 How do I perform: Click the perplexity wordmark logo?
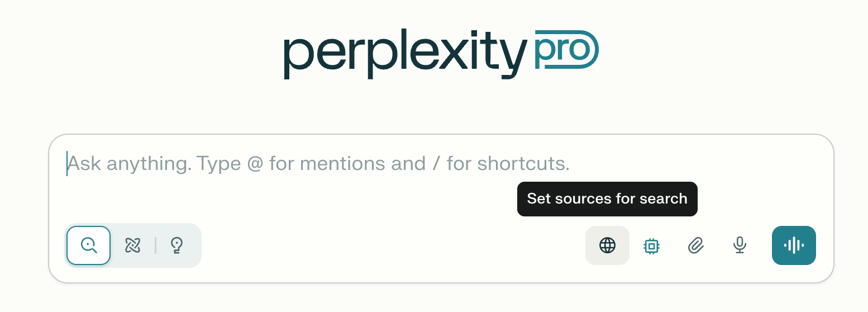pyautogui.click(x=406, y=54)
